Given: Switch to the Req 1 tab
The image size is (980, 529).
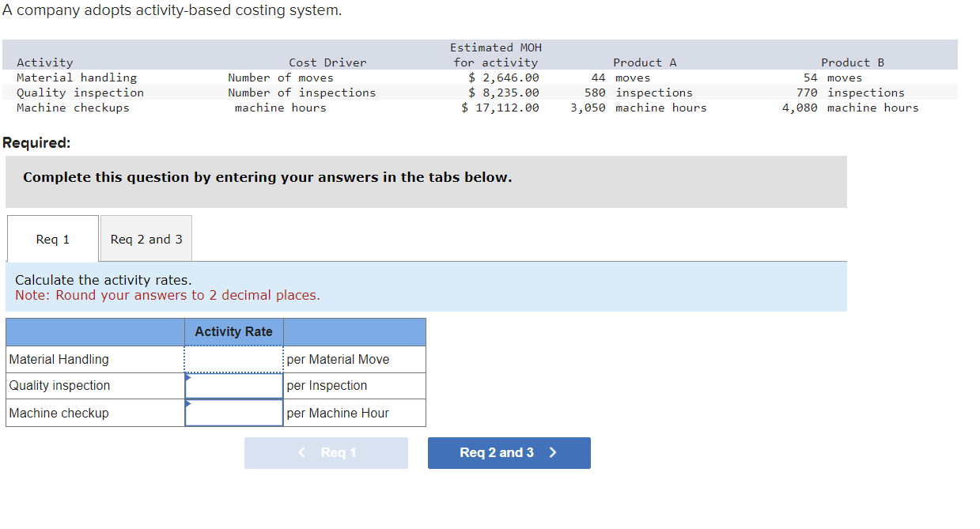Looking at the screenshot, I should click(52, 238).
